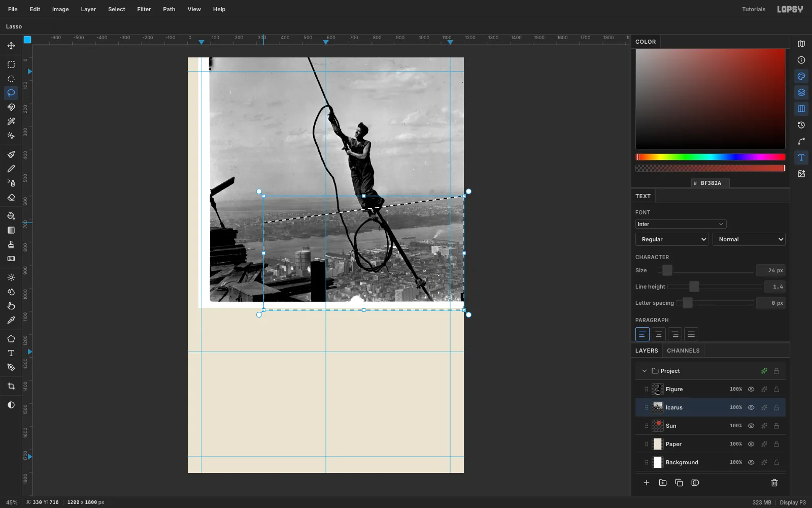The width and height of the screenshot is (812, 508).
Task: Open the Image menu
Action: pyautogui.click(x=60, y=9)
